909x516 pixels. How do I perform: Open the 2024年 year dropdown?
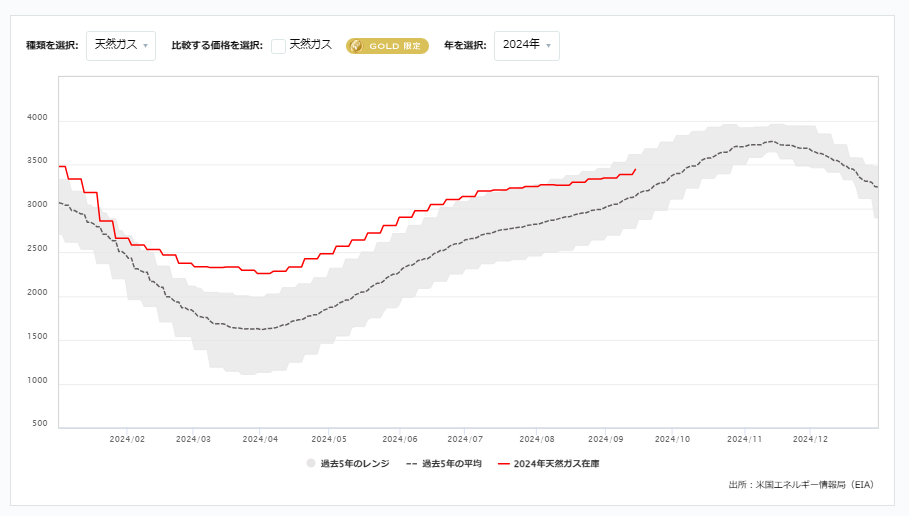tap(526, 46)
